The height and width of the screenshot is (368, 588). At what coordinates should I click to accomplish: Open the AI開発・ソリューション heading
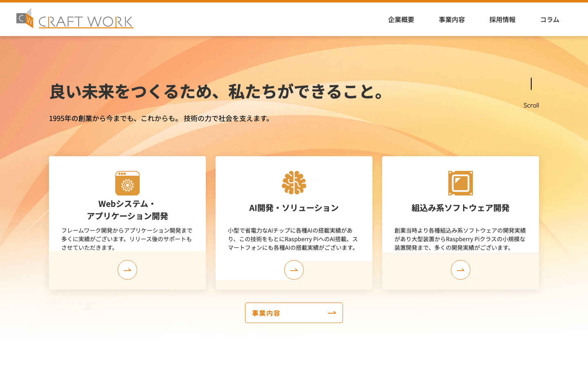(294, 208)
